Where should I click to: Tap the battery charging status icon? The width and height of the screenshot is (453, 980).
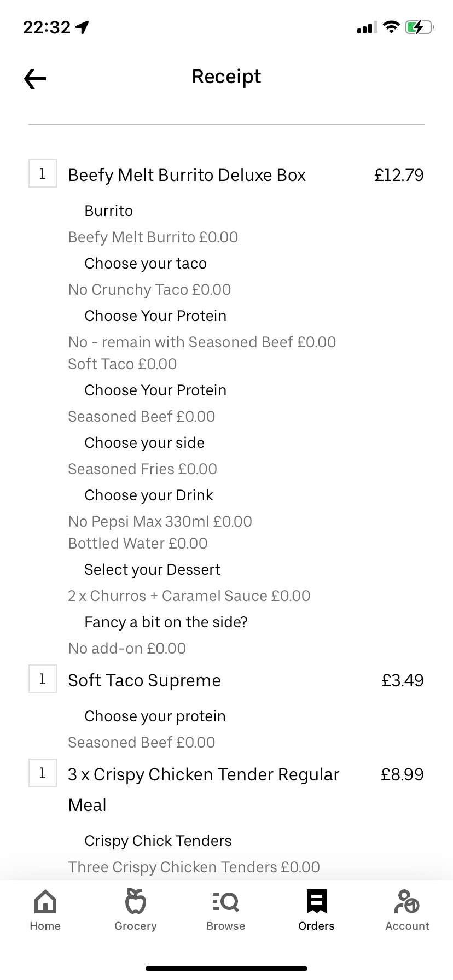(x=419, y=27)
